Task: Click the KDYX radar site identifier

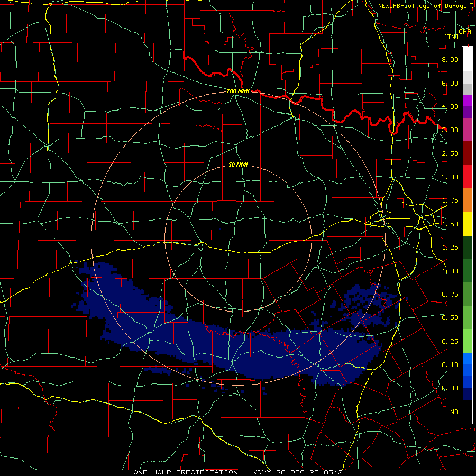Action: pos(263,472)
